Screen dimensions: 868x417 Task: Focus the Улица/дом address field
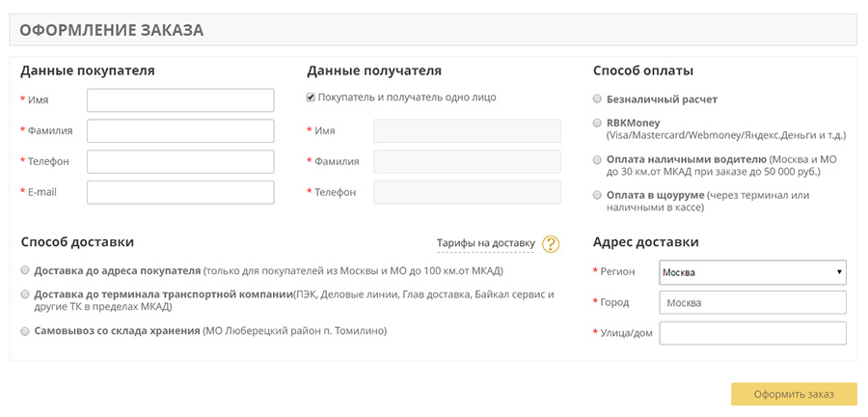pyautogui.click(x=752, y=333)
